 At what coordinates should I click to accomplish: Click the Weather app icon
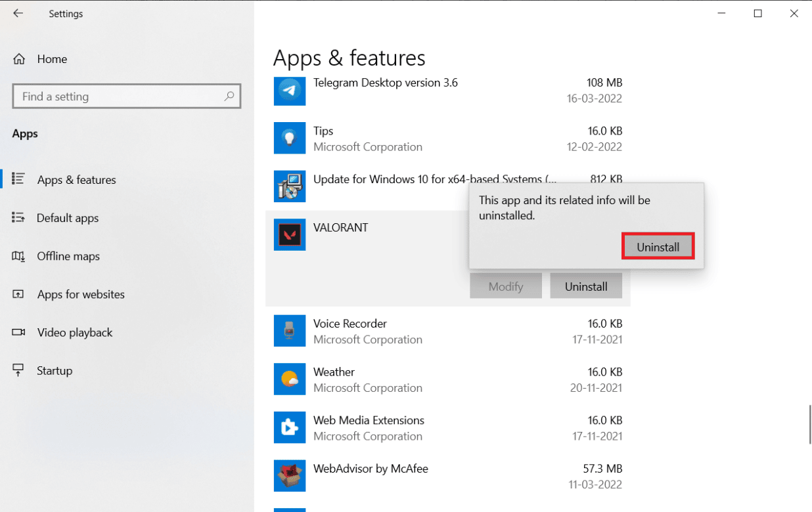tap(289, 379)
